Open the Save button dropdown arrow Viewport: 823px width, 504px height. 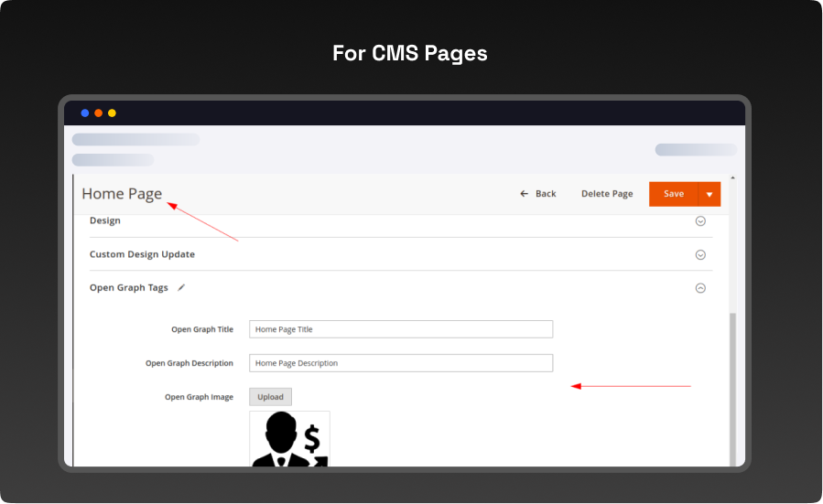pyautogui.click(x=709, y=194)
